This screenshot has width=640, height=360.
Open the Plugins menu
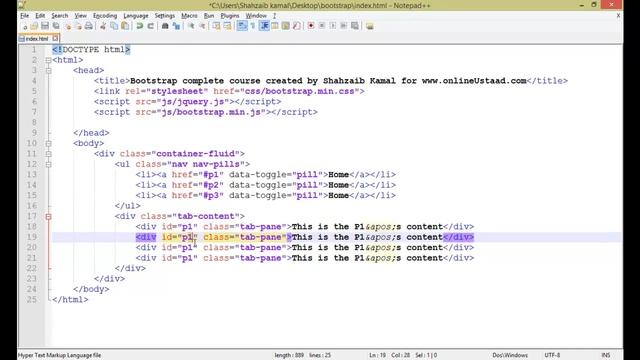[230, 16]
